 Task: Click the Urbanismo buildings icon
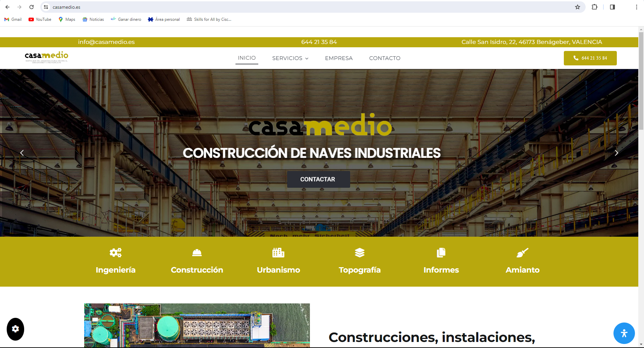278,253
